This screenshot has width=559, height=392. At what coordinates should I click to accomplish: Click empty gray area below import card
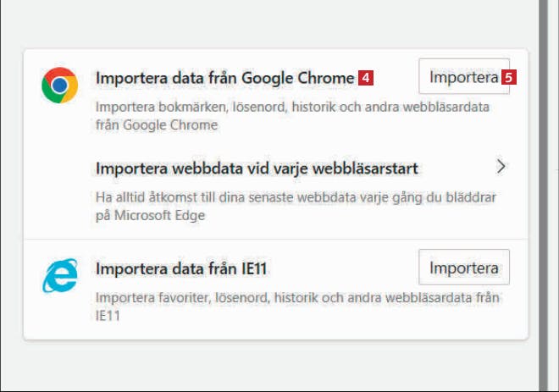click(271, 365)
